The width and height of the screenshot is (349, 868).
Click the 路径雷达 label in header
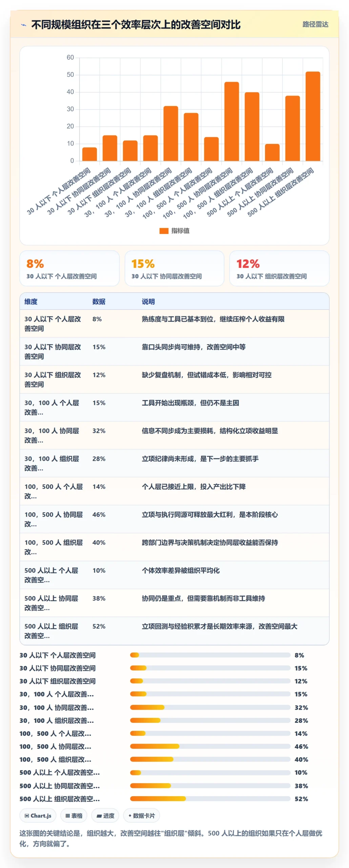click(315, 24)
